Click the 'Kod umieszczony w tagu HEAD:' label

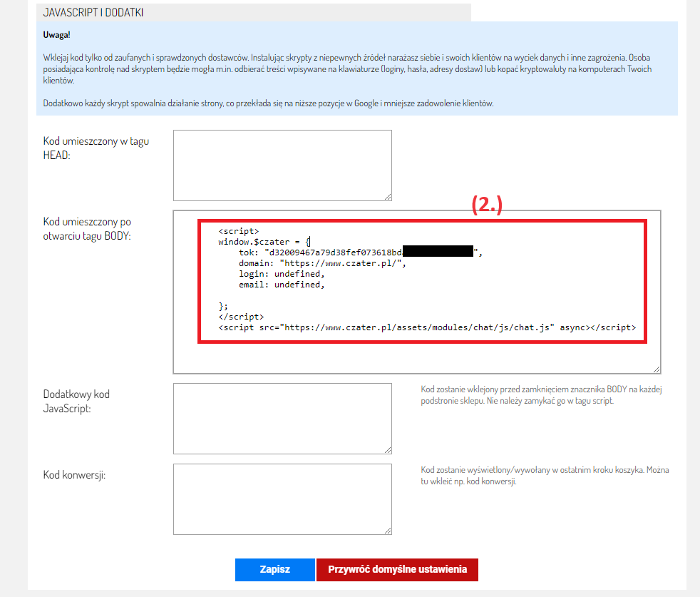[x=96, y=148]
